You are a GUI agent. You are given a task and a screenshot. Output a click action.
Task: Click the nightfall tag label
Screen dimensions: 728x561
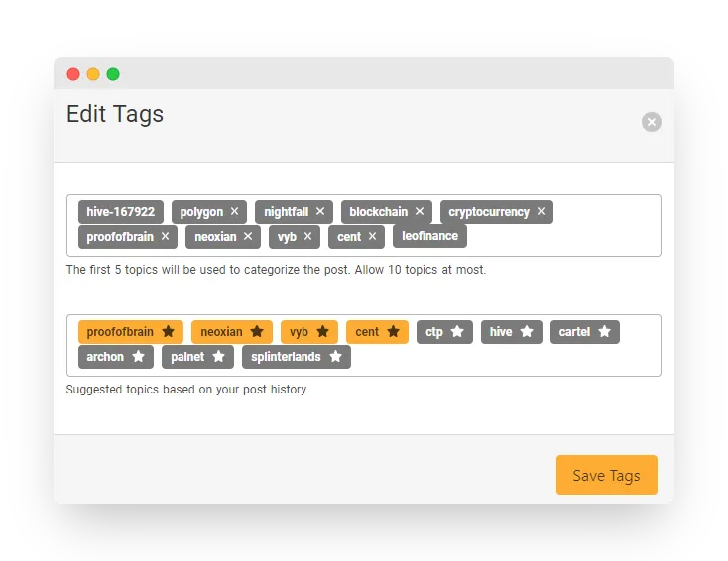point(286,212)
